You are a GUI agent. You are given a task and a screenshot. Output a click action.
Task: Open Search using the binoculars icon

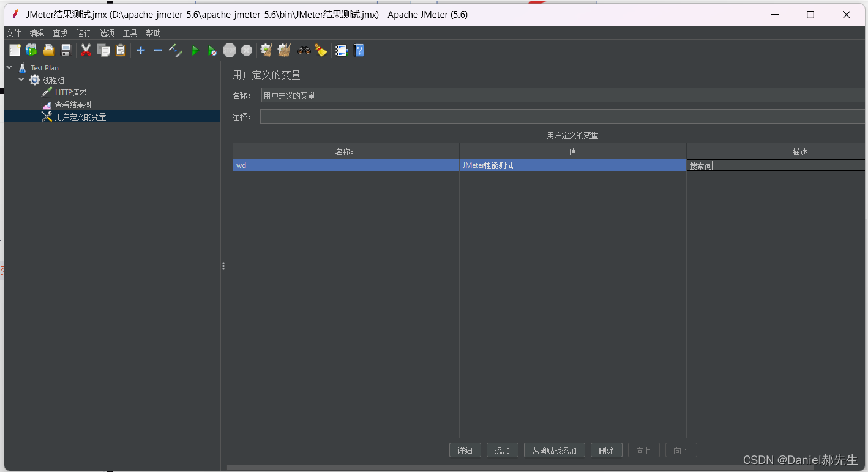pos(304,50)
